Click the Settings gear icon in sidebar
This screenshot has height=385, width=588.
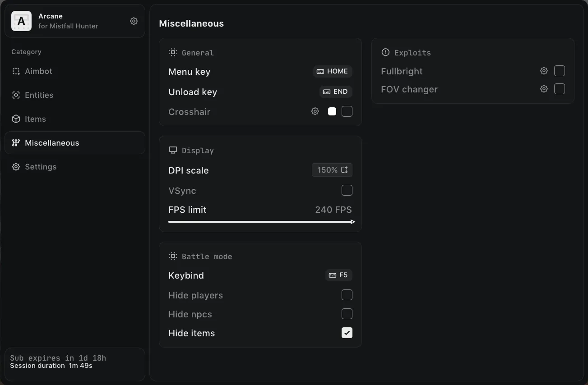click(x=16, y=167)
